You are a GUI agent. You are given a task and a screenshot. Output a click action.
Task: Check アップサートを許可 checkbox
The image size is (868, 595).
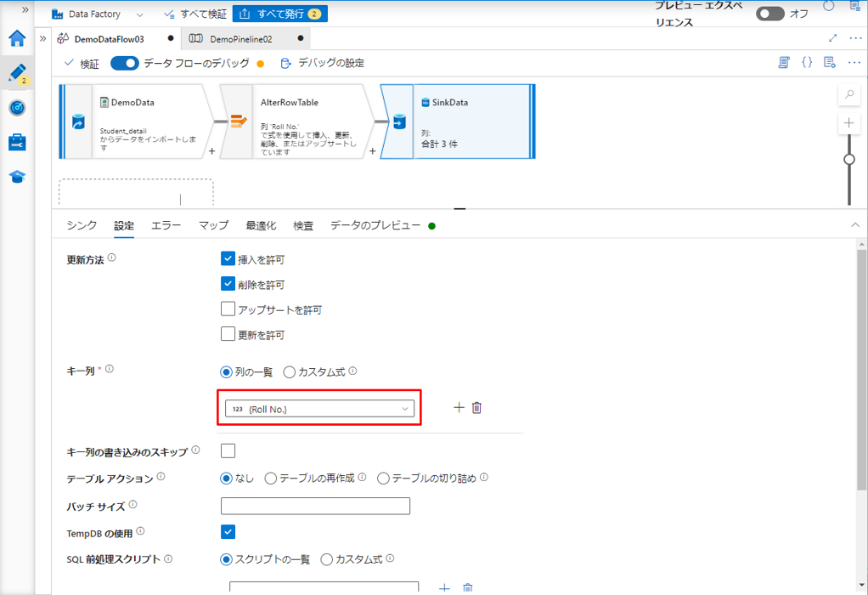(228, 309)
